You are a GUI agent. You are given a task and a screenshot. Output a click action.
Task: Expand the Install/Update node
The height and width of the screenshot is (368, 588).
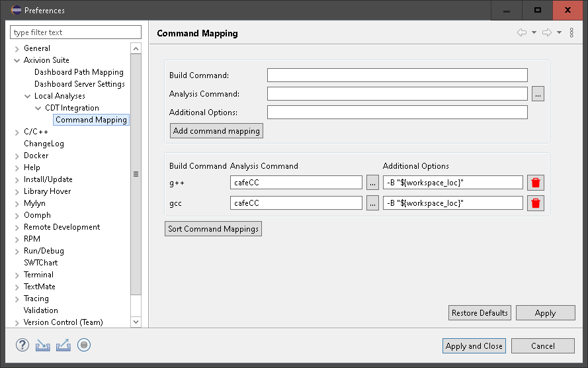[x=17, y=180]
